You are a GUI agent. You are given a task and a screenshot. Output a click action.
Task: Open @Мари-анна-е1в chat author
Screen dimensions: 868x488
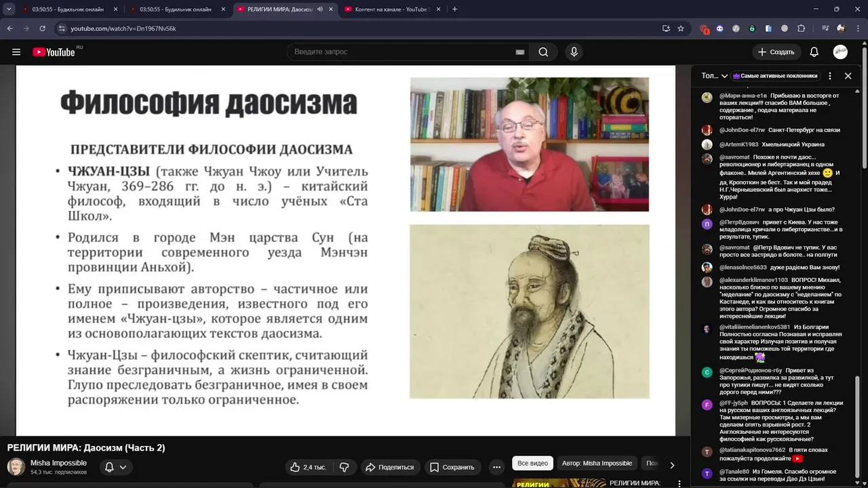click(x=743, y=96)
